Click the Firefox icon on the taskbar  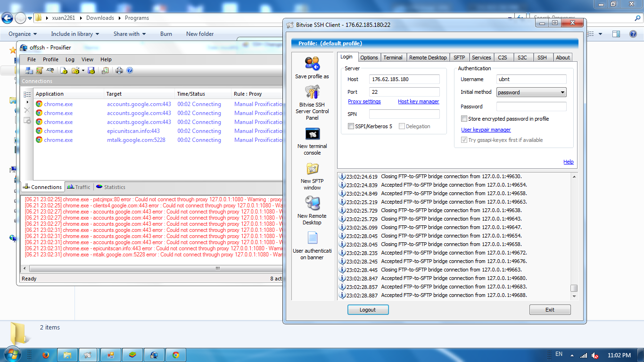tap(46, 355)
